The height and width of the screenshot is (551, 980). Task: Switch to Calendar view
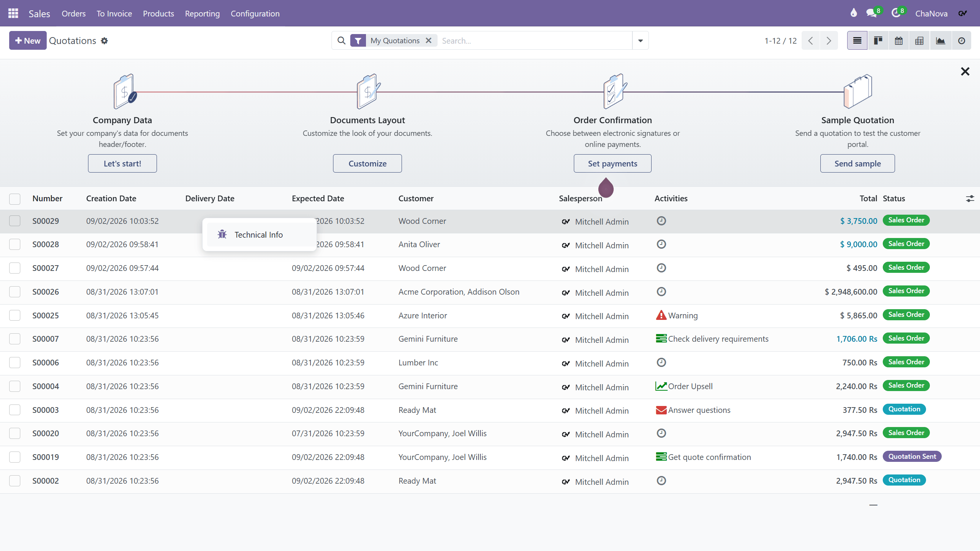(x=899, y=41)
